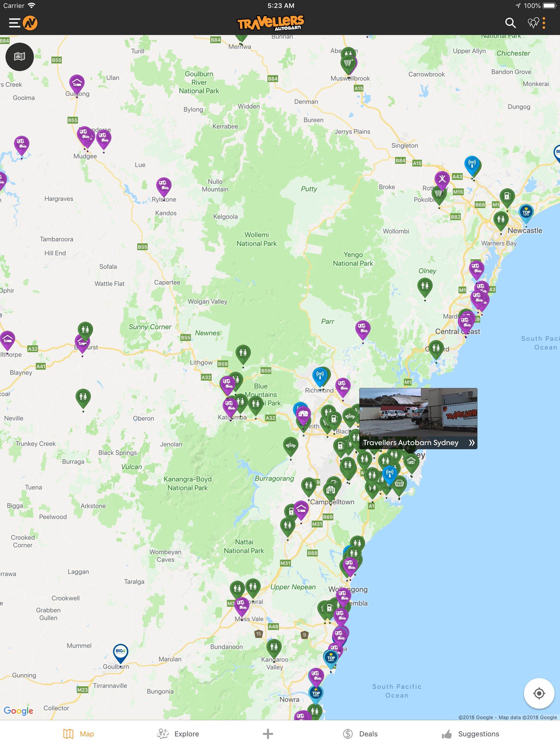Tap the Travellers Autobarn logo
This screenshot has height=747, width=560.
[x=270, y=23]
